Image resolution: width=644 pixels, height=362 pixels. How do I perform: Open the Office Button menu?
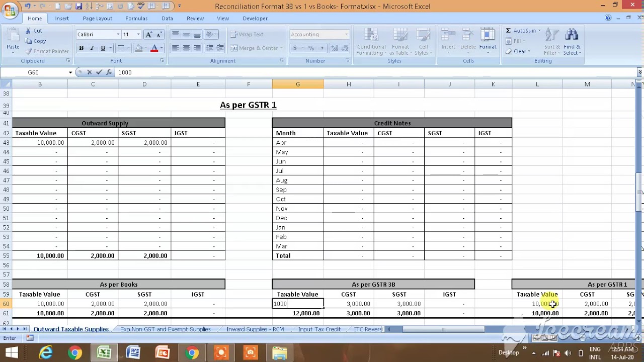tap(9, 10)
